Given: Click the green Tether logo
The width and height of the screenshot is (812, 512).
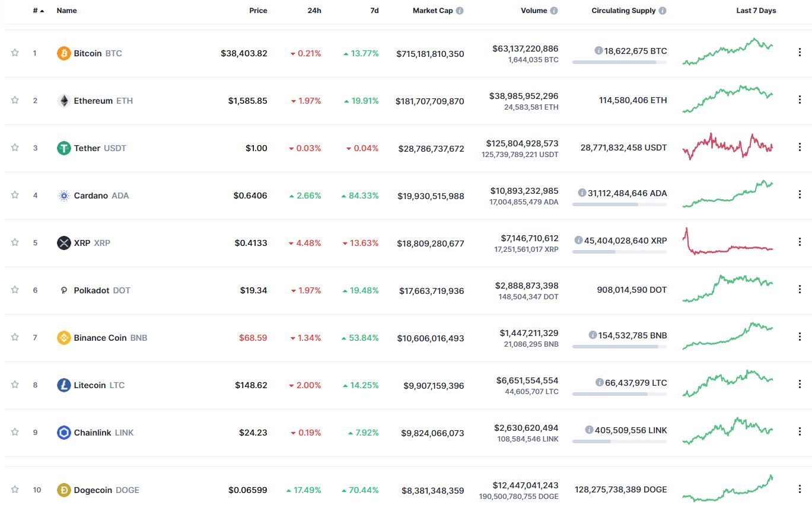Looking at the screenshot, I should [63, 148].
